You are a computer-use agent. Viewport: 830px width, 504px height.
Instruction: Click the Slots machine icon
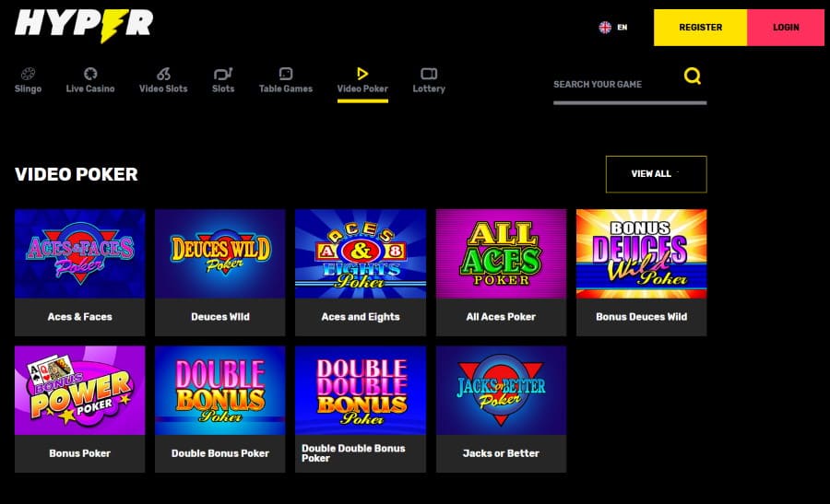click(223, 74)
